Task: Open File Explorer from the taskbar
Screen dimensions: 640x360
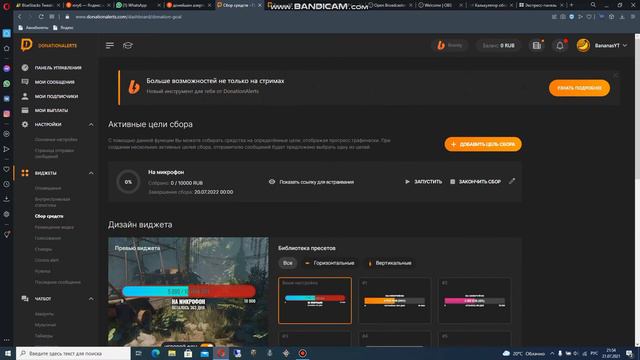Action: tap(172, 353)
